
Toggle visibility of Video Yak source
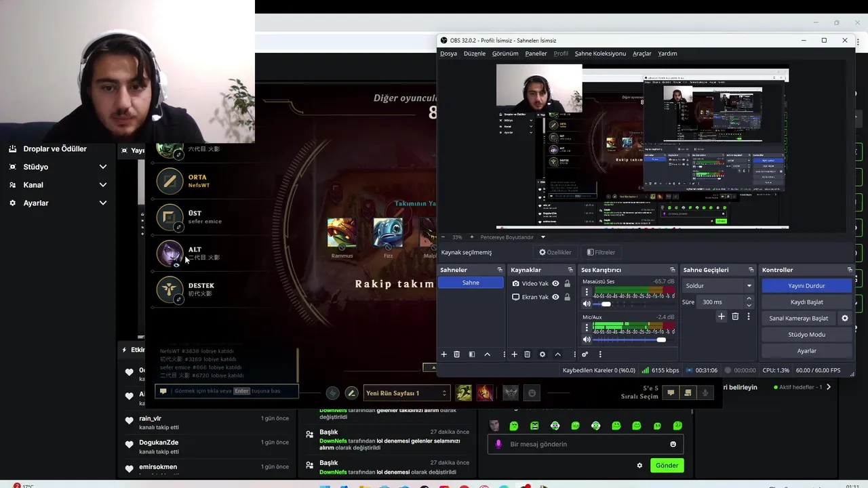pos(555,283)
